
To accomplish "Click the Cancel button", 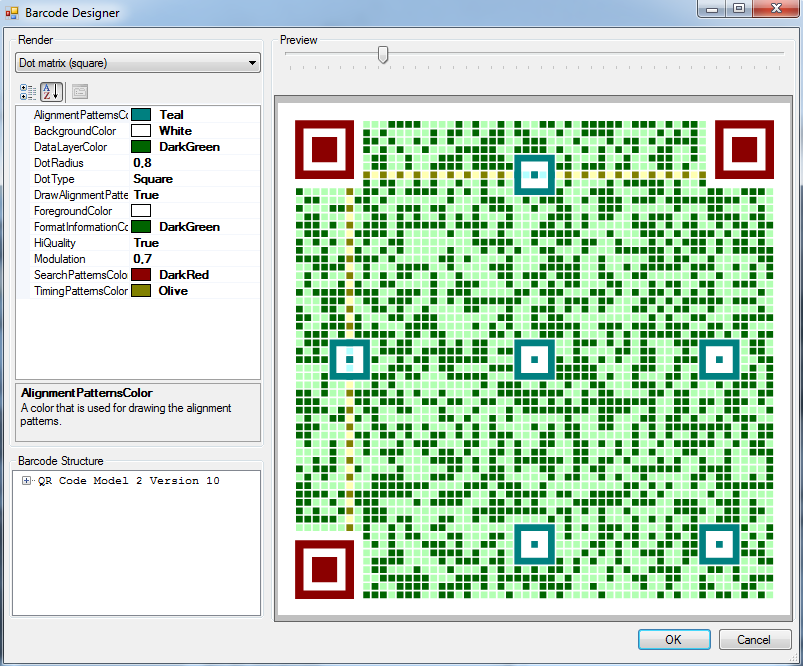I will click(754, 639).
